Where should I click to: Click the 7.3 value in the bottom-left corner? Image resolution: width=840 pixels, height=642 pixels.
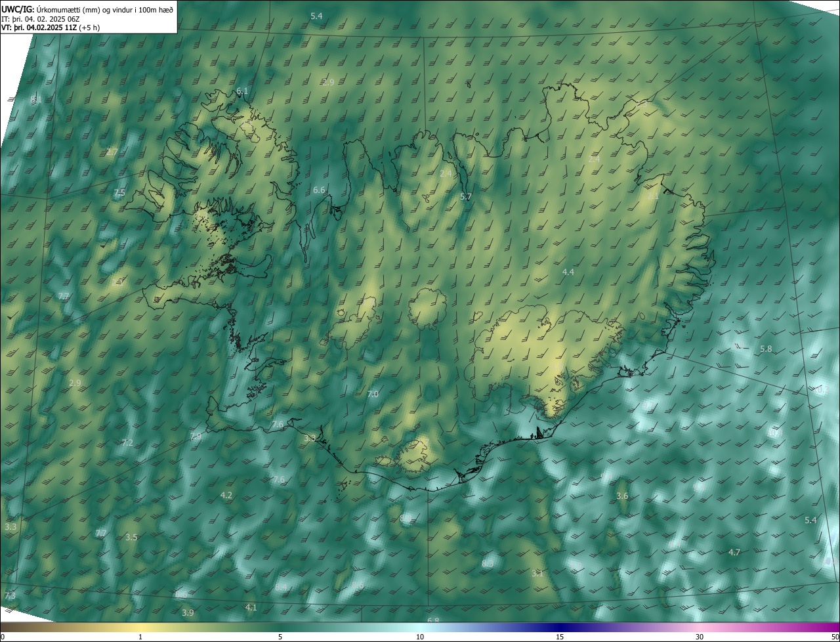(x=10, y=595)
